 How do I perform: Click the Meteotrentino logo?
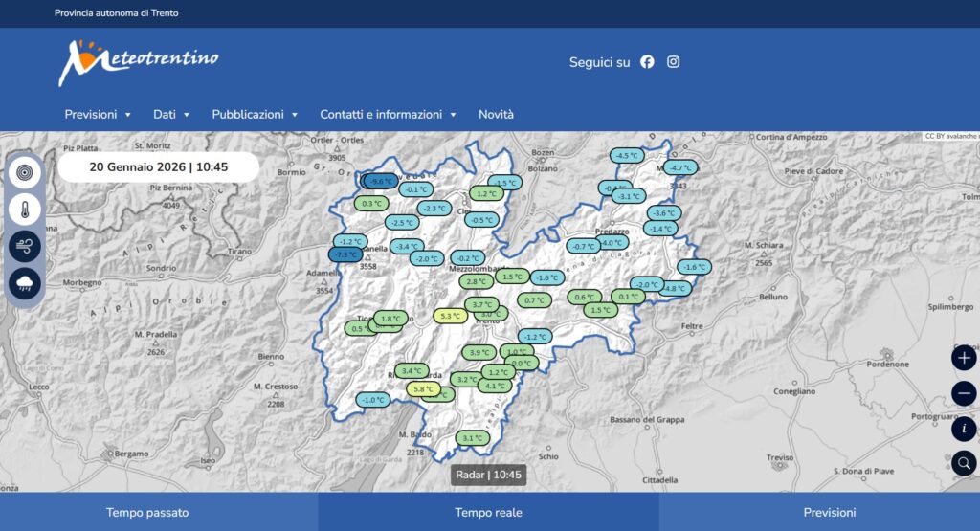tap(138, 62)
